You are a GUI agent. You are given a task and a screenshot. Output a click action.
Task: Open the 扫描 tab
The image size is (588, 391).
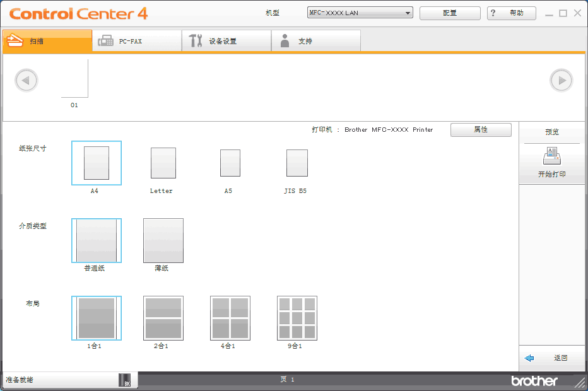pyautogui.click(x=47, y=41)
